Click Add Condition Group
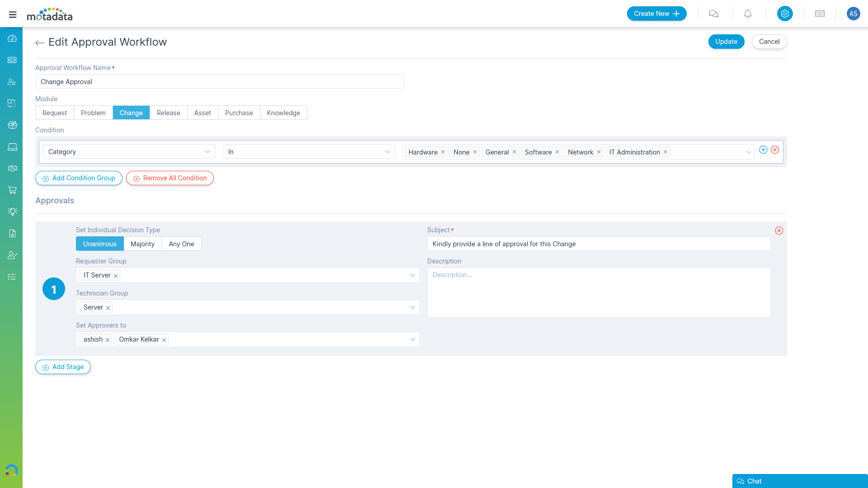This screenshot has width=868, height=488. pos(79,178)
